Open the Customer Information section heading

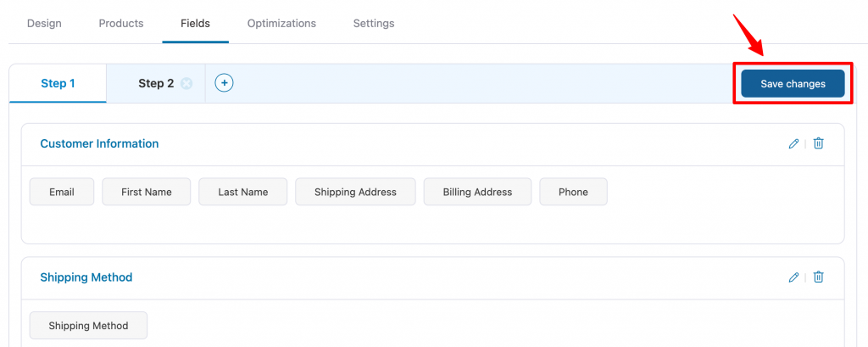coord(100,143)
